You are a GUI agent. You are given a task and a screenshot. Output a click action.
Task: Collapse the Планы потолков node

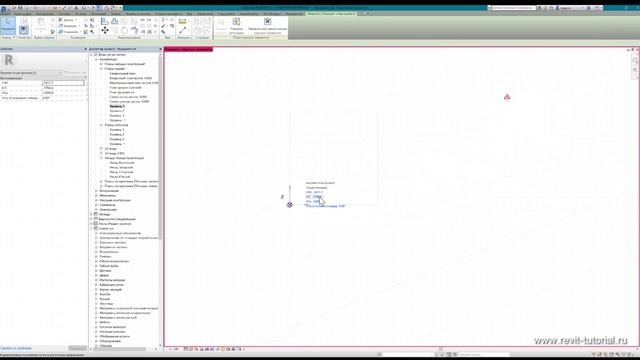(101, 125)
